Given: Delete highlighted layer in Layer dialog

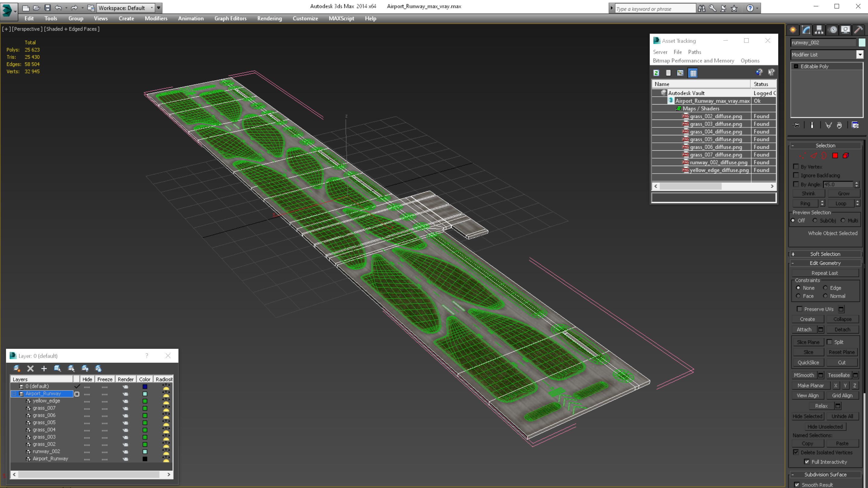Looking at the screenshot, I should click(30, 368).
